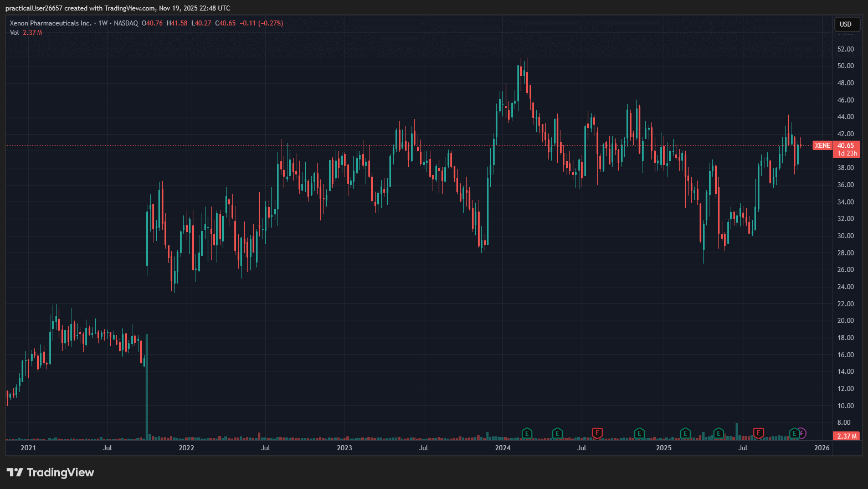Click the Vol indicator label
The width and height of the screenshot is (868, 489).
pos(14,33)
